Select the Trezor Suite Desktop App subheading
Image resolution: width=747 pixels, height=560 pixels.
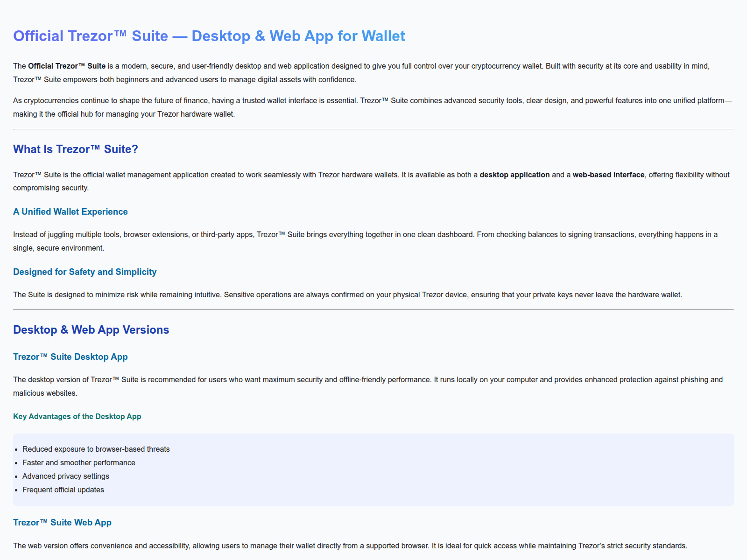click(70, 357)
